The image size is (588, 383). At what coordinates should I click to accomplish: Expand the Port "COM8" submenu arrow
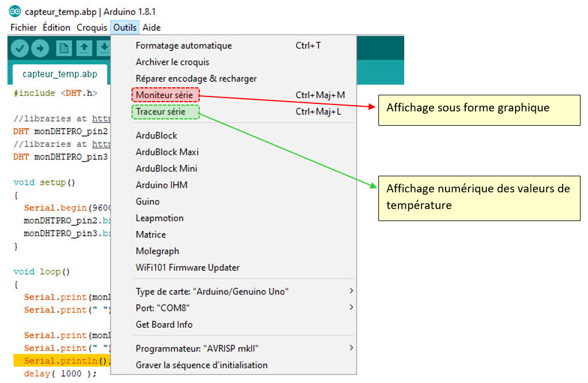click(351, 308)
